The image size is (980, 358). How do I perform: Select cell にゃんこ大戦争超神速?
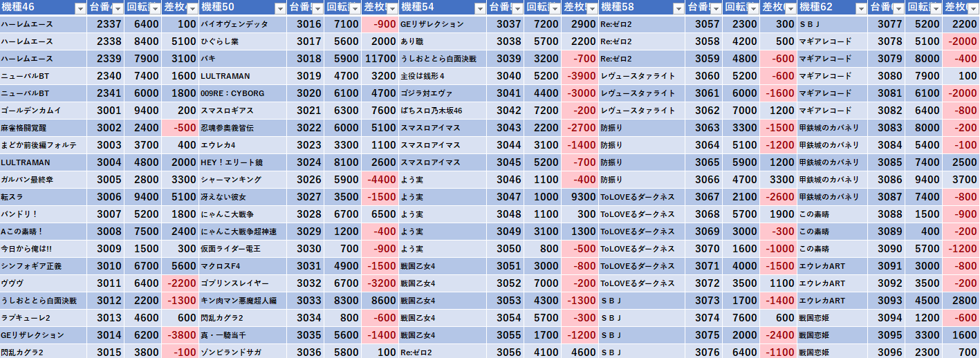243,232
